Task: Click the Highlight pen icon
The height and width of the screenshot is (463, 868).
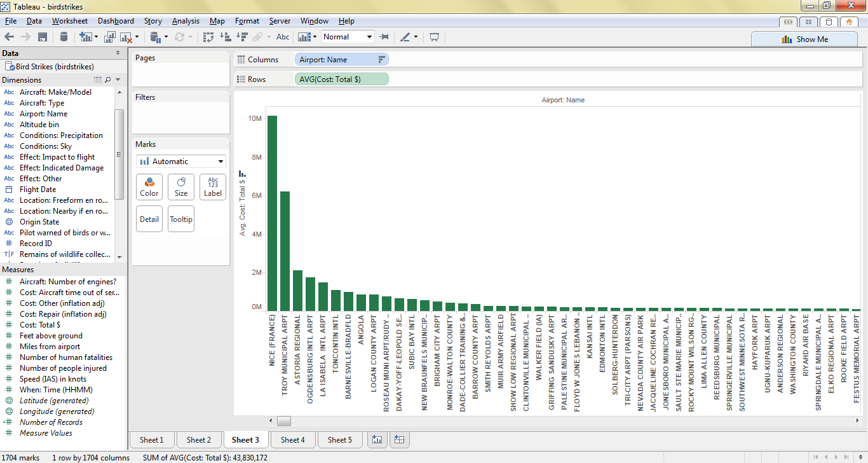Action: click(405, 37)
